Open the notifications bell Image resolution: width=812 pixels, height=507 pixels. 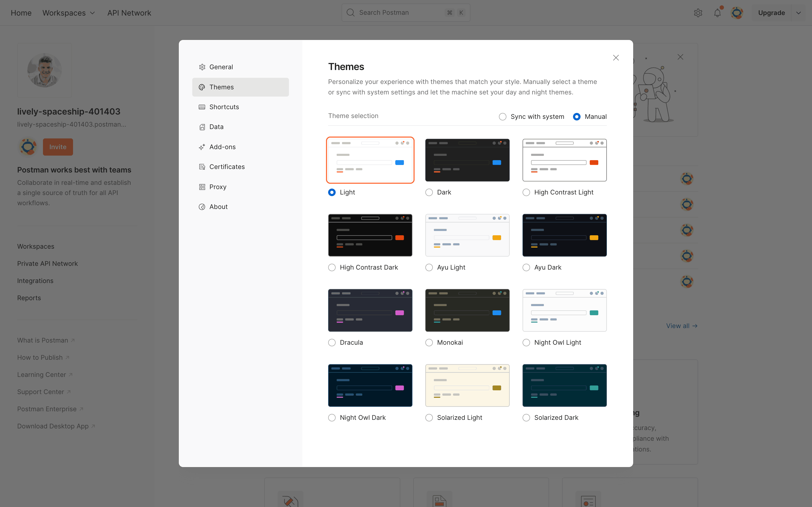click(717, 13)
